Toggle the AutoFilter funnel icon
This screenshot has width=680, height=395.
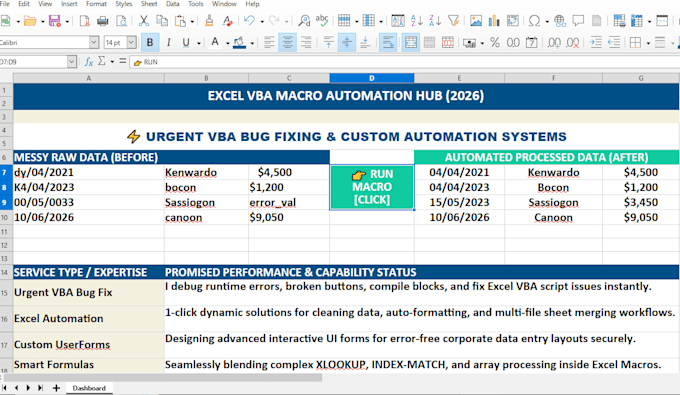click(454, 20)
